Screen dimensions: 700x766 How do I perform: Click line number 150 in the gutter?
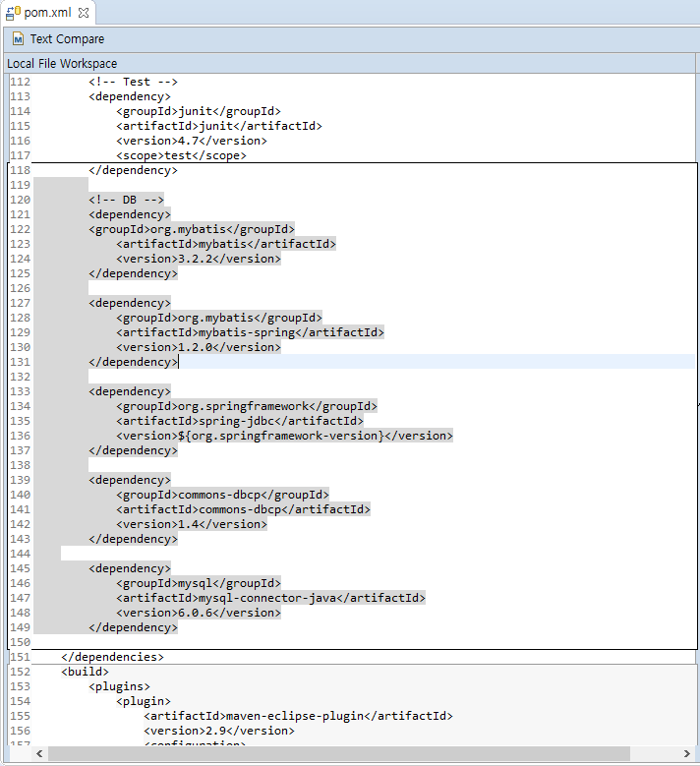coord(21,642)
